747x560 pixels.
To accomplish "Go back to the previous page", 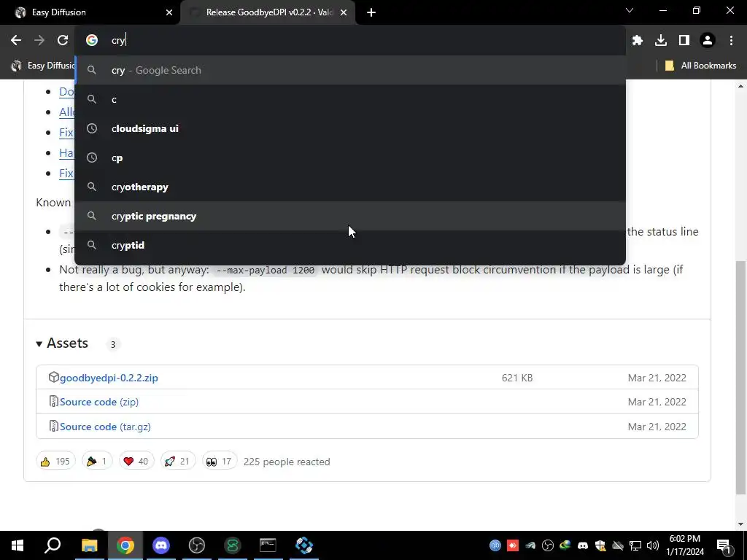I will pyautogui.click(x=16, y=41).
